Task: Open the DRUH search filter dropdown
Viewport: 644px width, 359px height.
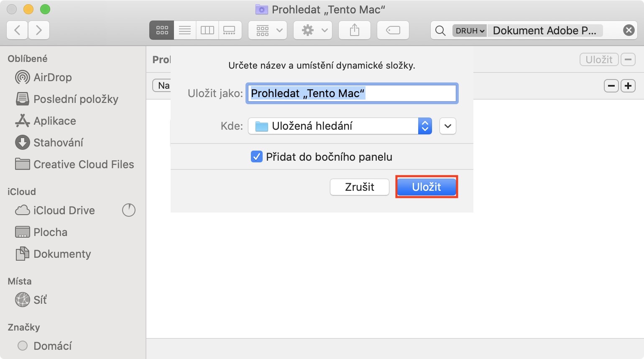Action: click(470, 31)
